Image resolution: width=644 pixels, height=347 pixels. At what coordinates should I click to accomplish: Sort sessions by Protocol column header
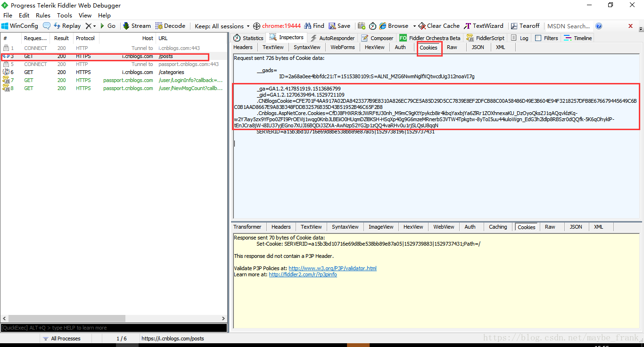point(85,38)
